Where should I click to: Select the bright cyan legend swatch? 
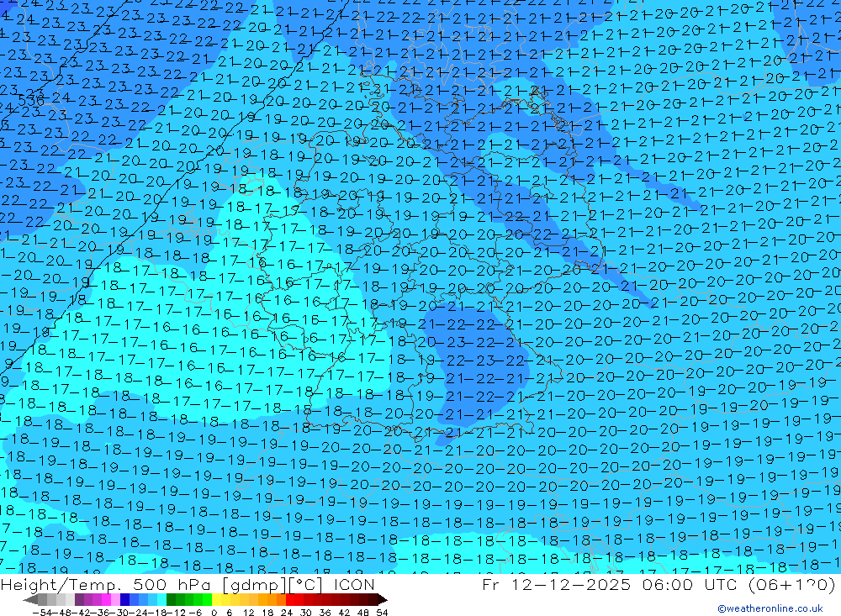tap(162, 599)
